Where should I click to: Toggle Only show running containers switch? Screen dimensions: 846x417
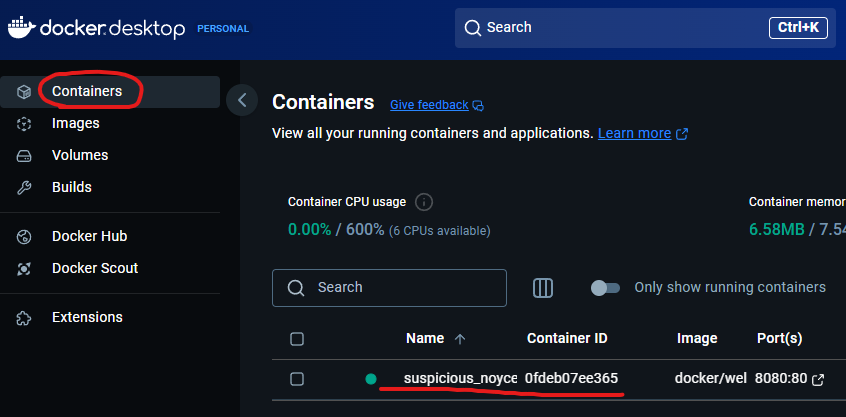coord(605,288)
